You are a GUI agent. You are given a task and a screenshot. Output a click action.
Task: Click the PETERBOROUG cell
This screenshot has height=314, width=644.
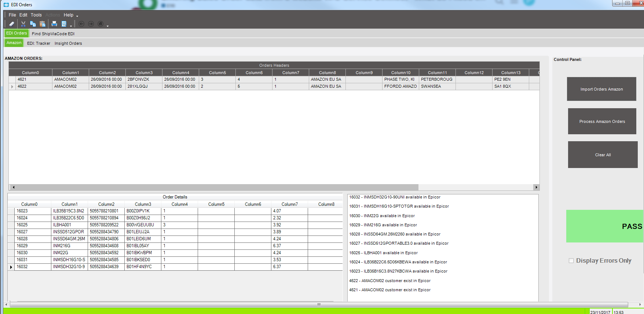438,80
